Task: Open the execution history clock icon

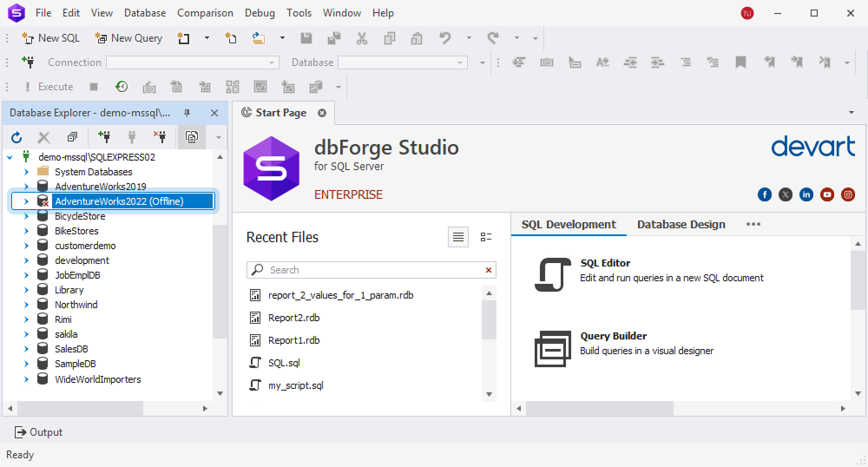Action: pyautogui.click(x=122, y=87)
